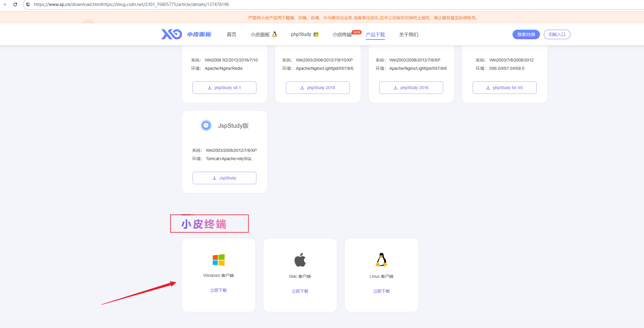The width and height of the screenshot is (644, 328).
Task: Click the Windows logo on Windows 客户端 card
Action: click(218, 259)
